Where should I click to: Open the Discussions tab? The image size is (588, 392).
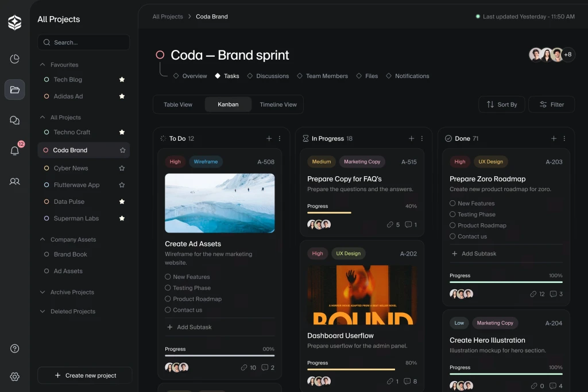(268, 76)
